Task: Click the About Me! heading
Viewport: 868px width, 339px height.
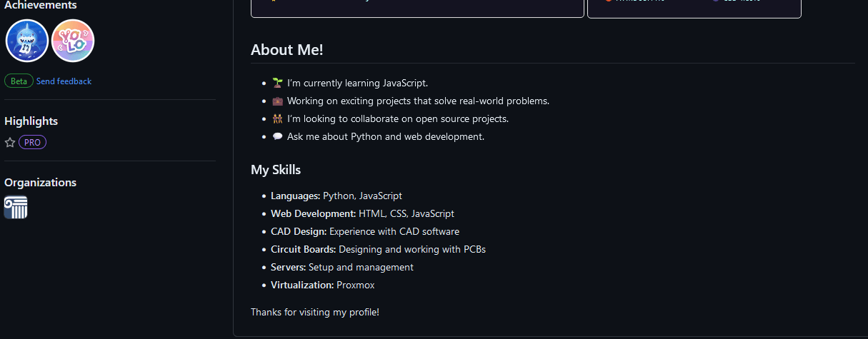Action: coord(286,50)
